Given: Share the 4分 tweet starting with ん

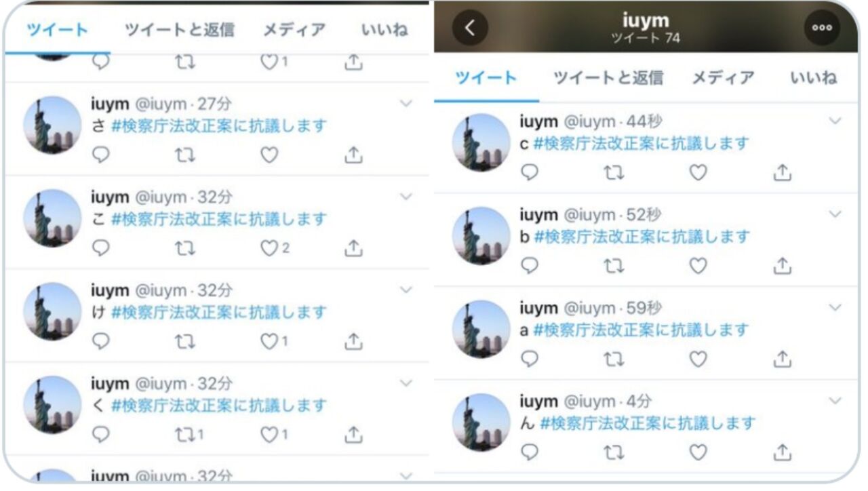Looking at the screenshot, I should 782,452.
